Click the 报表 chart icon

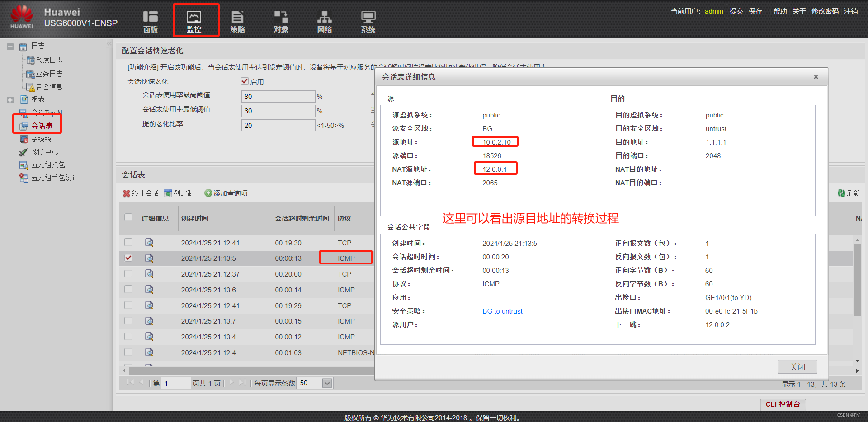coord(24,99)
